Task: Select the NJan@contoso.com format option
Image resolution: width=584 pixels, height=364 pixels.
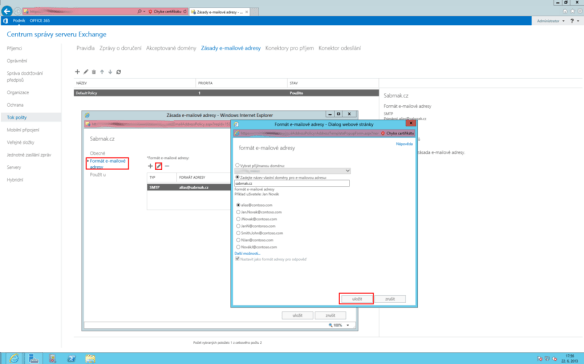Action: pos(238,240)
